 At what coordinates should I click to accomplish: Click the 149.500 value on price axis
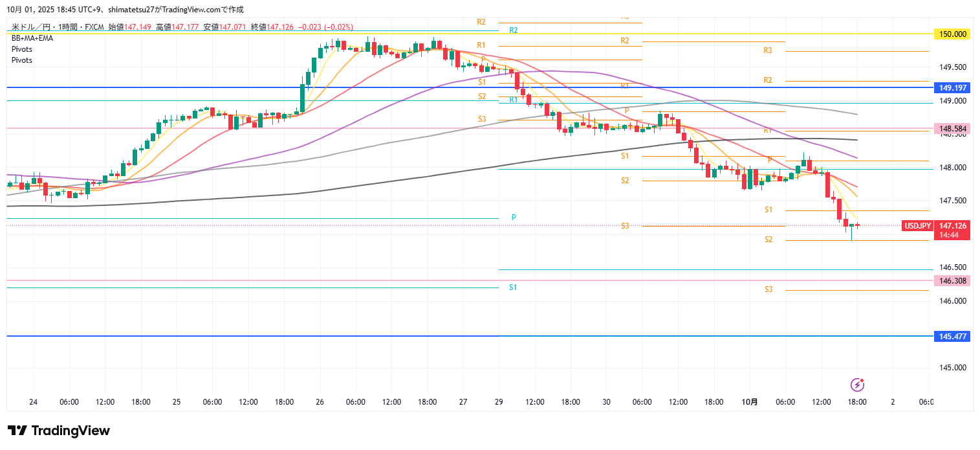(952, 67)
